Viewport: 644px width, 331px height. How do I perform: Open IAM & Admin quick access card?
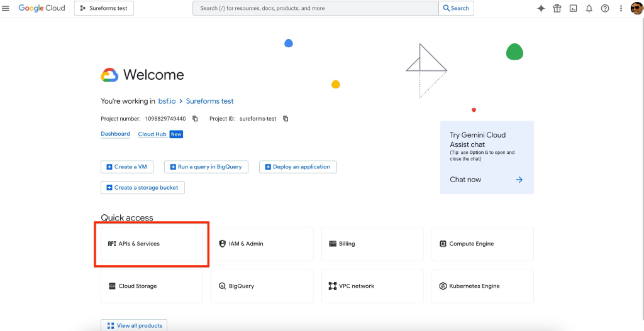pos(262,244)
